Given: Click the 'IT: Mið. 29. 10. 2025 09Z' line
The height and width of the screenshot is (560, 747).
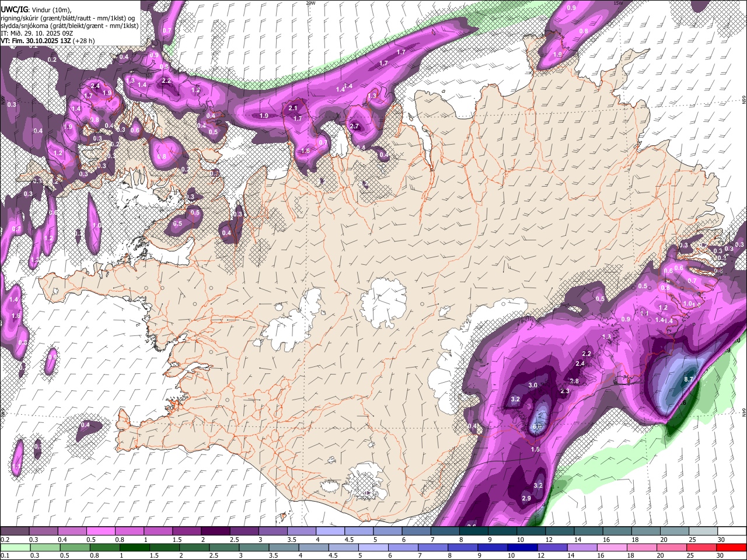Looking at the screenshot, I should (37, 33).
